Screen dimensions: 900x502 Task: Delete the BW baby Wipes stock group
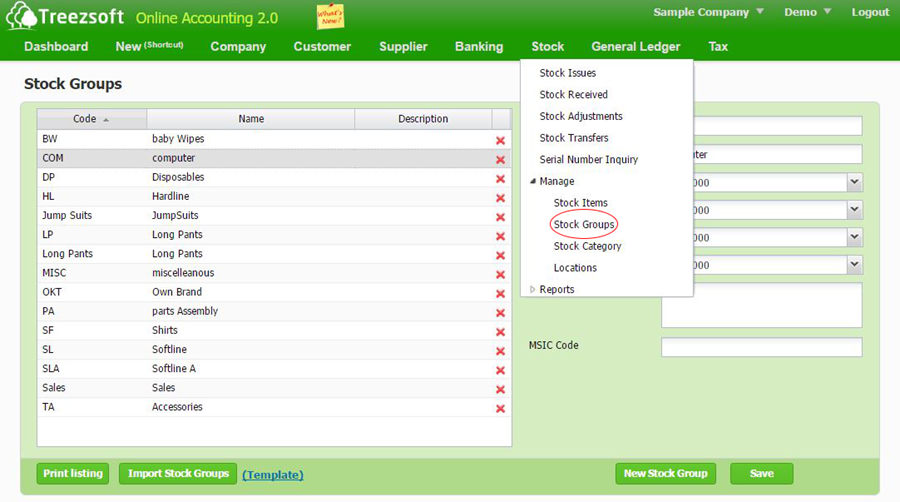pos(500,141)
